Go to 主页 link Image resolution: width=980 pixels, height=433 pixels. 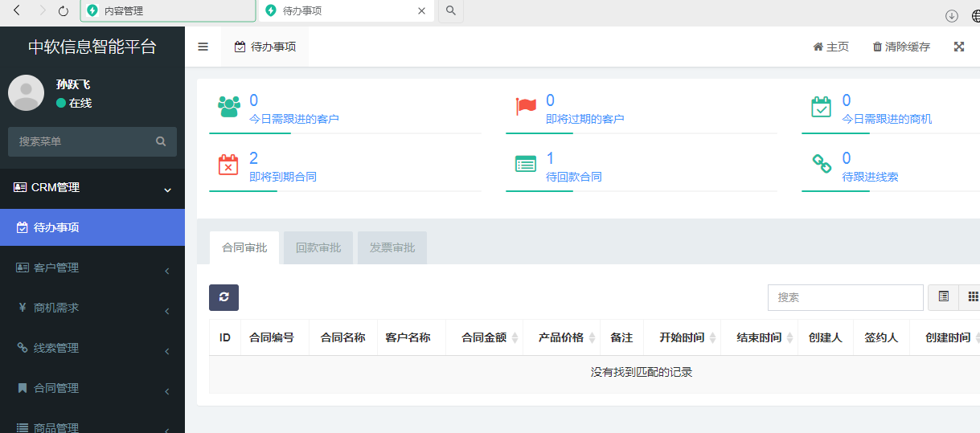pos(830,47)
